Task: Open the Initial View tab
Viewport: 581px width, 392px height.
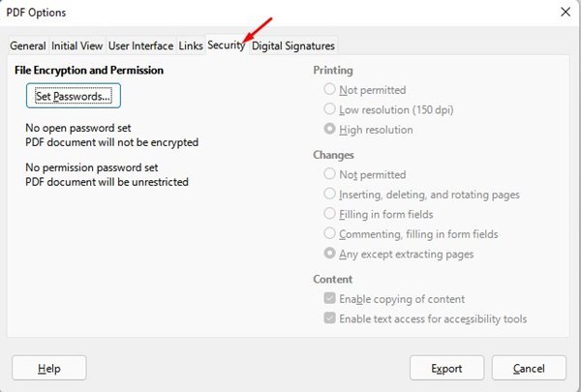Action: [77, 45]
